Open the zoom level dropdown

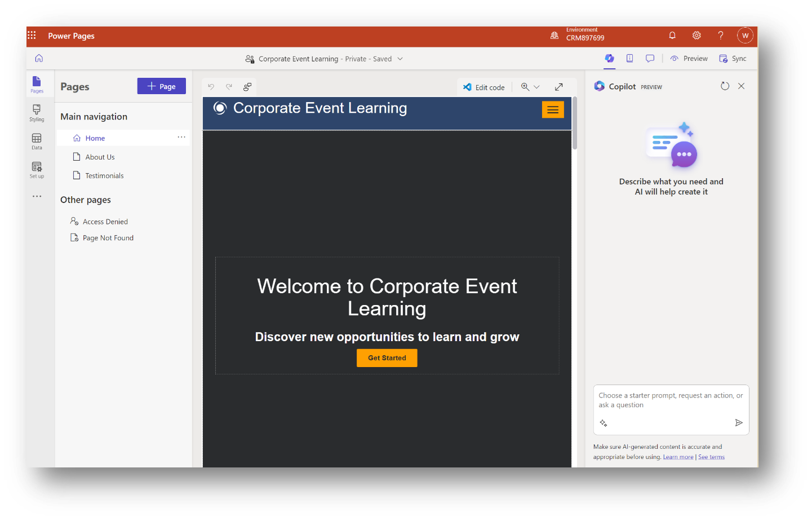pyautogui.click(x=530, y=87)
